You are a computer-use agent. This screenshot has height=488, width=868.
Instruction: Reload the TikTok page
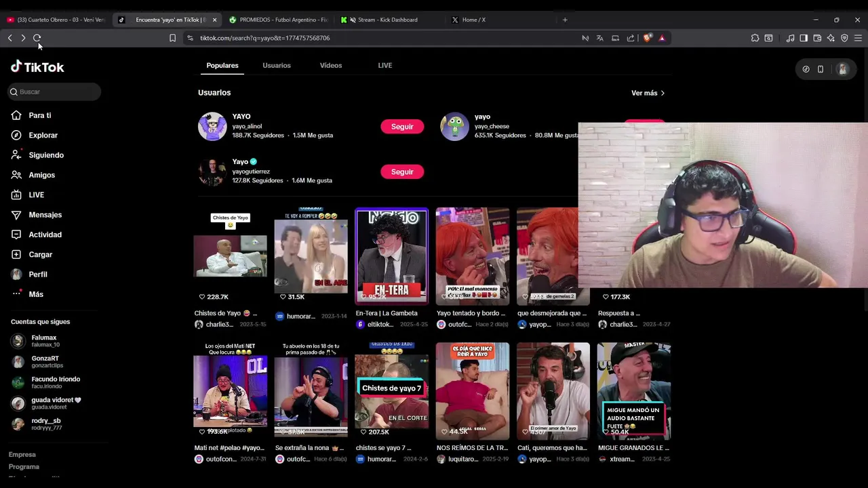(x=37, y=38)
